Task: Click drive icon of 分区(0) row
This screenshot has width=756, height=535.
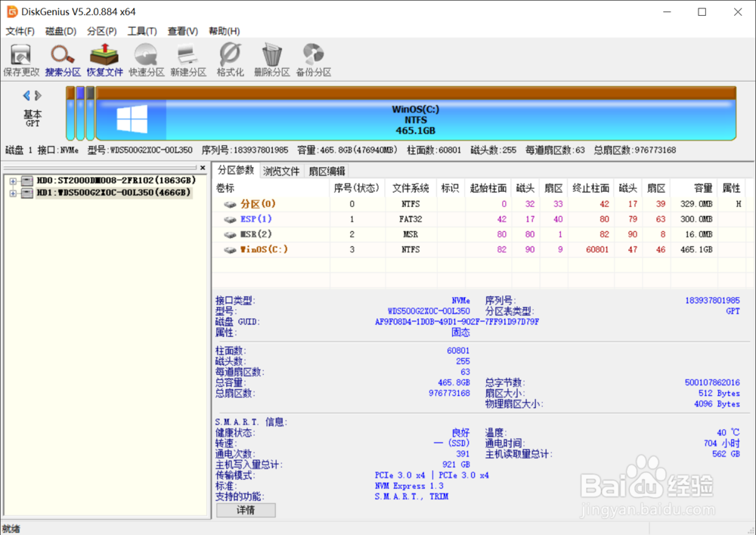Action: click(x=230, y=204)
